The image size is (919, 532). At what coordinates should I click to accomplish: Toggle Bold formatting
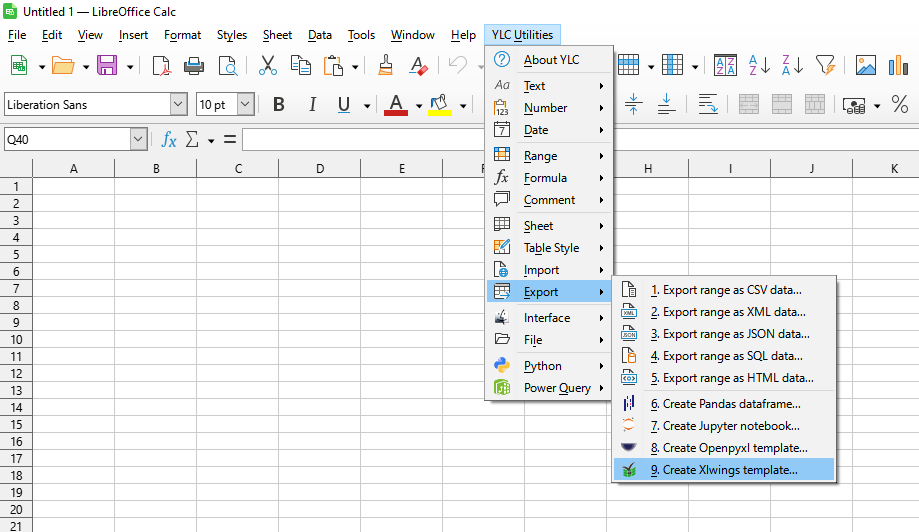click(x=279, y=105)
